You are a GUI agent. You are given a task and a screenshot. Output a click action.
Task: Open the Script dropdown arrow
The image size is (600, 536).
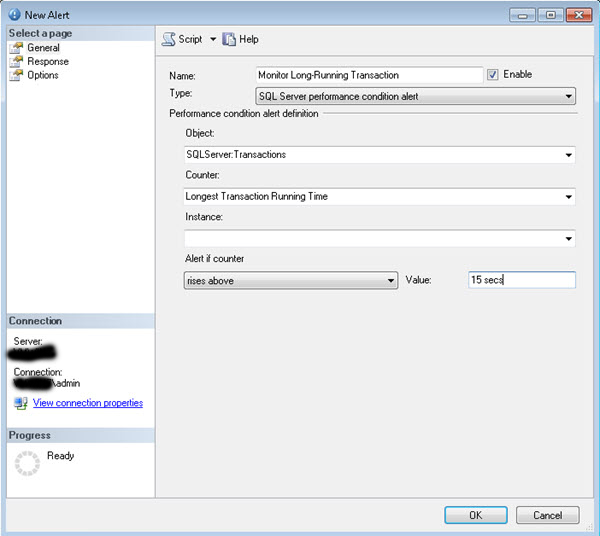[212, 39]
